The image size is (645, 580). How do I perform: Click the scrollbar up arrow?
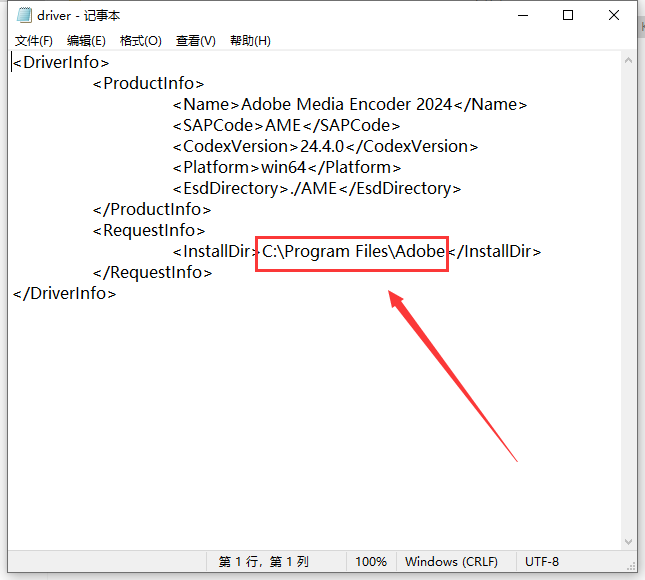(x=628, y=60)
